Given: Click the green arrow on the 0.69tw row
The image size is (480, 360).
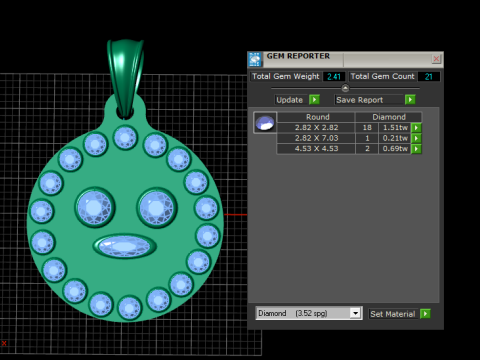Looking at the screenshot, I should click(x=416, y=149).
